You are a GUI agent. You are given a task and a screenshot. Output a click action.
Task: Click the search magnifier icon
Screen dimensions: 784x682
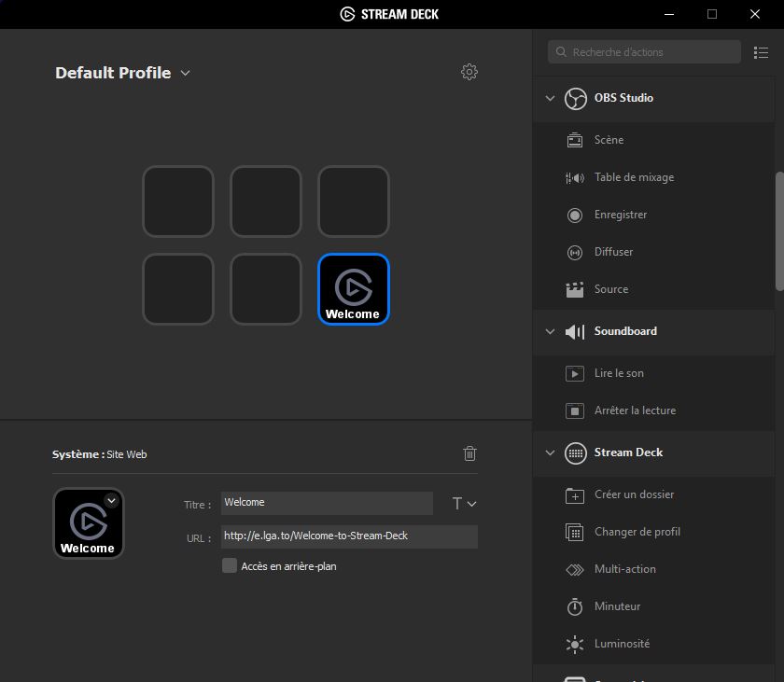[561, 52]
